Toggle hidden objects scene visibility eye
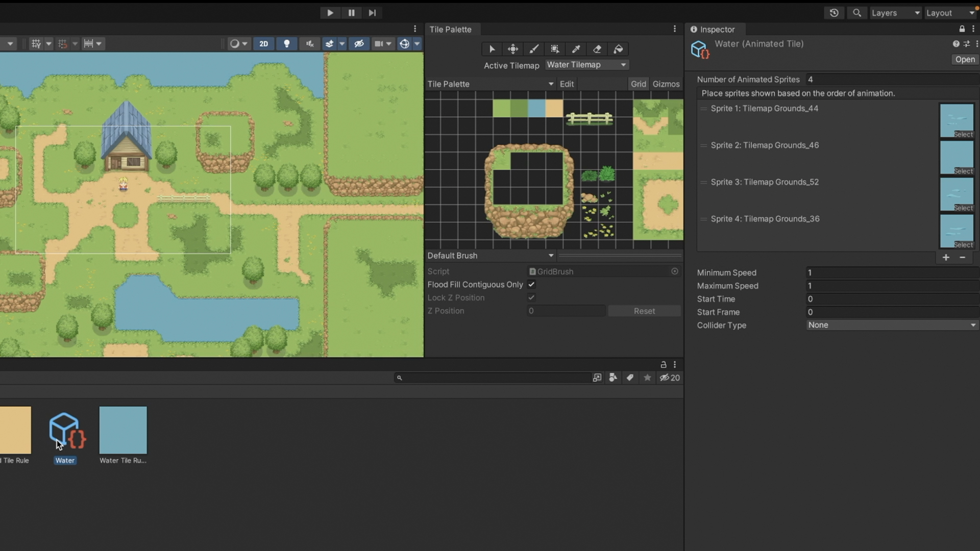The height and width of the screenshot is (551, 980). pyautogui.click(x=359, y=44)
